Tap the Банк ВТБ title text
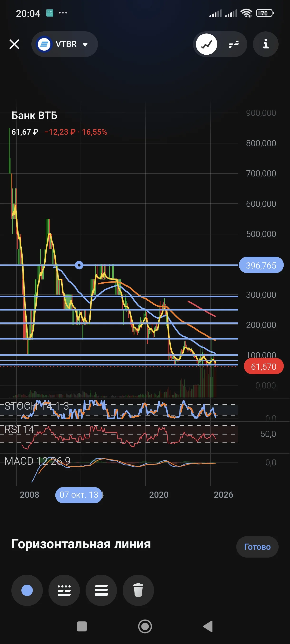 click(x=34, y=115)
